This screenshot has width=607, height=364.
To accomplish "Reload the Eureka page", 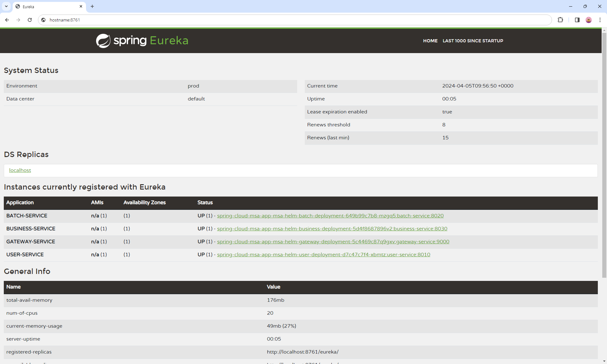I will click(x=30, y=20).
